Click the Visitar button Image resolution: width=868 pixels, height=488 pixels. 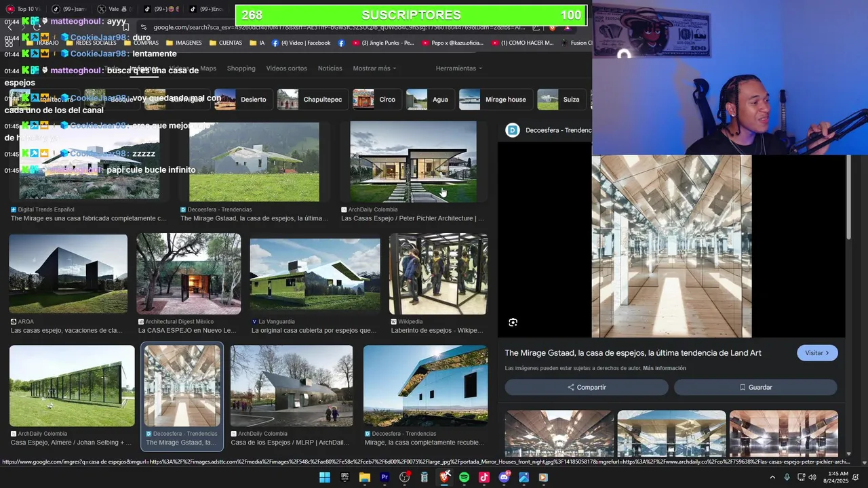817,353
